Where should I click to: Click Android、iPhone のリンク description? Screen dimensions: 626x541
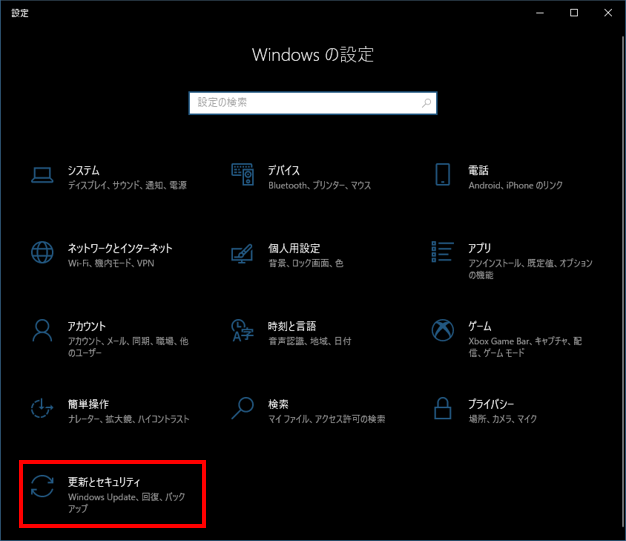tap(516, 185)
